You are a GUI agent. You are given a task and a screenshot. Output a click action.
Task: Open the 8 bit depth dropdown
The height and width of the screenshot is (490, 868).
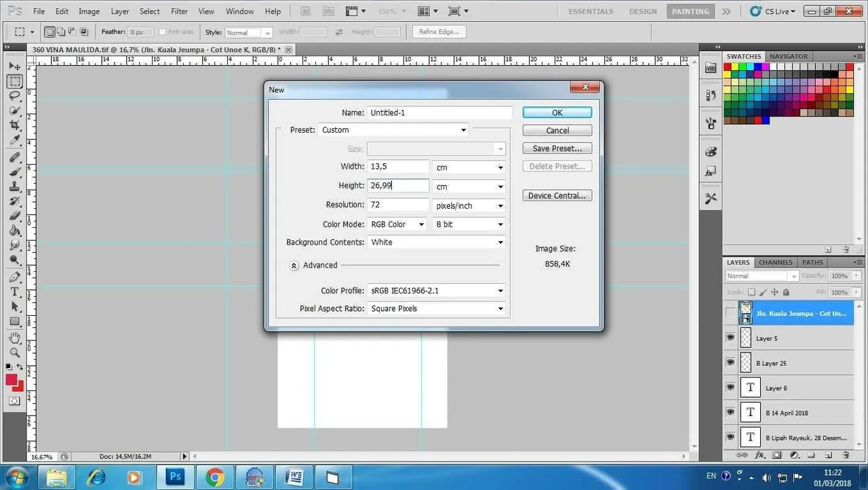pyautogui.click(x=469, y=224)
